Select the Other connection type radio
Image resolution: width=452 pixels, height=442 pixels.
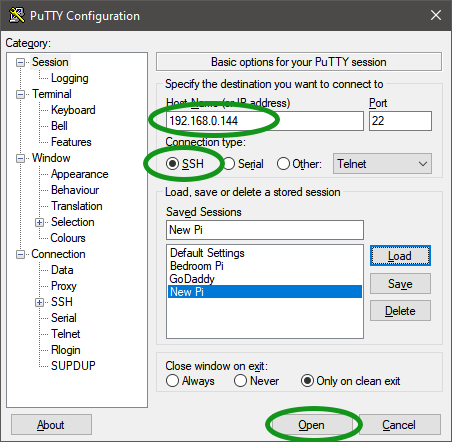tap(283, 164)
